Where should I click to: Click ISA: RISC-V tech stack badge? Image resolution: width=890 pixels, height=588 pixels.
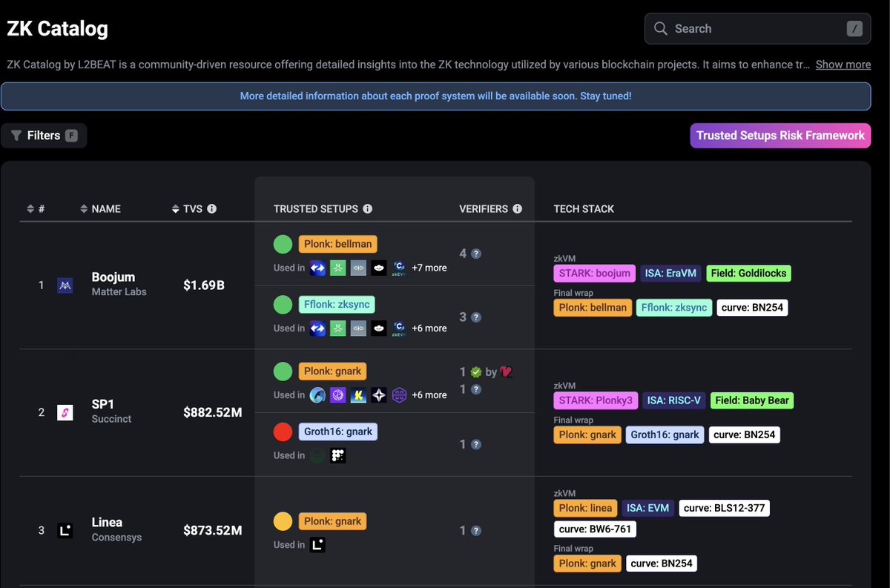pos(674,400)
